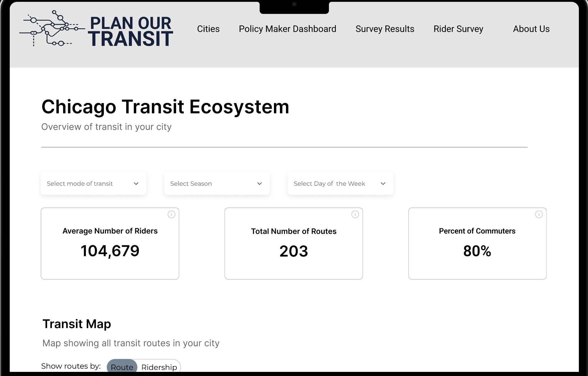This screenshot has width=588, height=376.
Task: Click the transit mode dropdown chevron
Action: coord(136,184)
